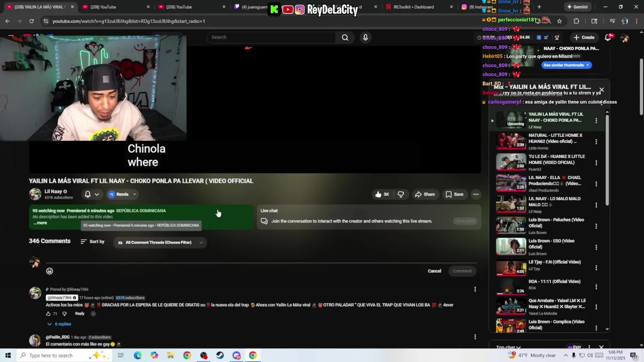
Task: Switch to IRLToolkit Dashboard tab
Action: click(x=418, y=7)
